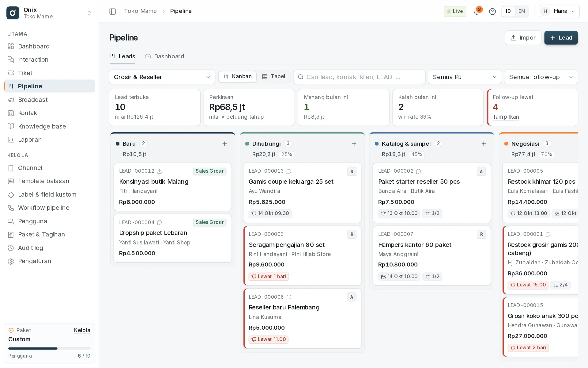Open the Semua follow-up filter dropdown
588x368 pixels.
[541, 77]
